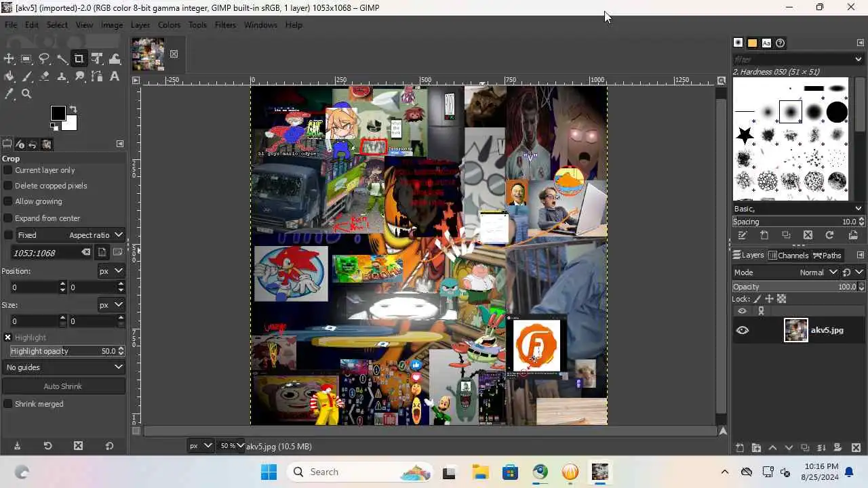The width and height of the screenshot is (868, 488).
Task: Open the Colors menu
Action: pos(170,25)
